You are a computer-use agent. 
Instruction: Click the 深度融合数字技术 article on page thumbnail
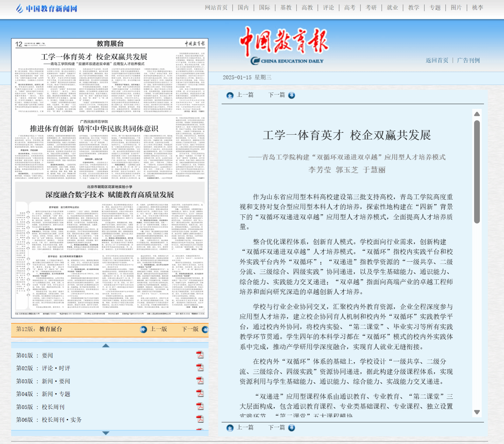point(109,195)
